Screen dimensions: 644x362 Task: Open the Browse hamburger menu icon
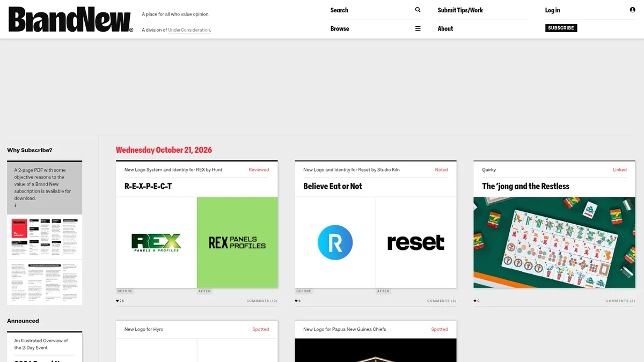[418, 28]
